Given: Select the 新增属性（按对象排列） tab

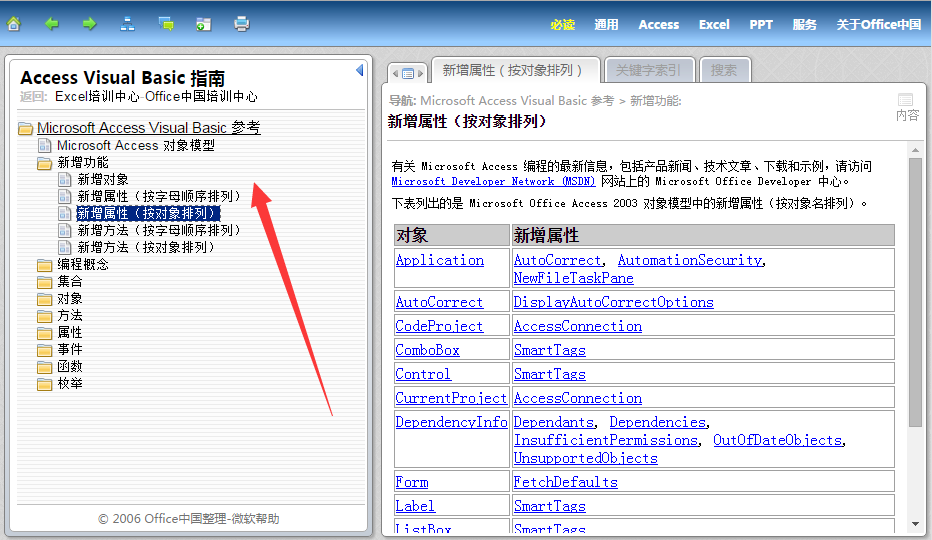Looking at the screenshot, I should (x=515, y=70).
